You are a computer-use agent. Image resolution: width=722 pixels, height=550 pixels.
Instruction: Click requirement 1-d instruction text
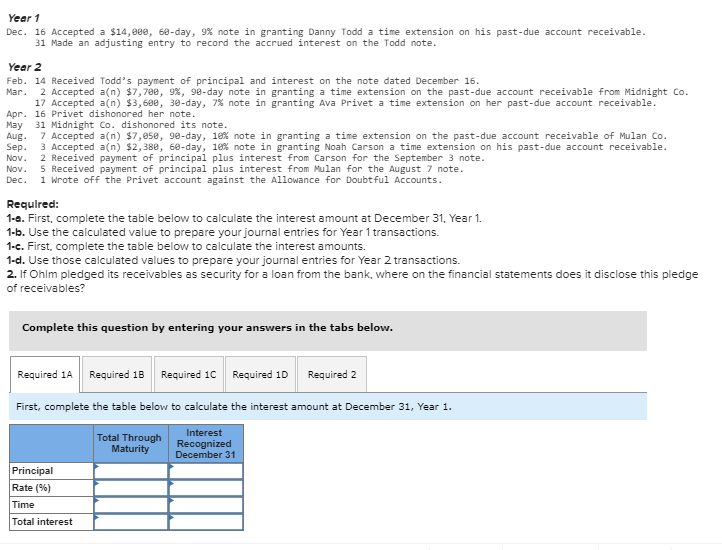coord(233,260)
